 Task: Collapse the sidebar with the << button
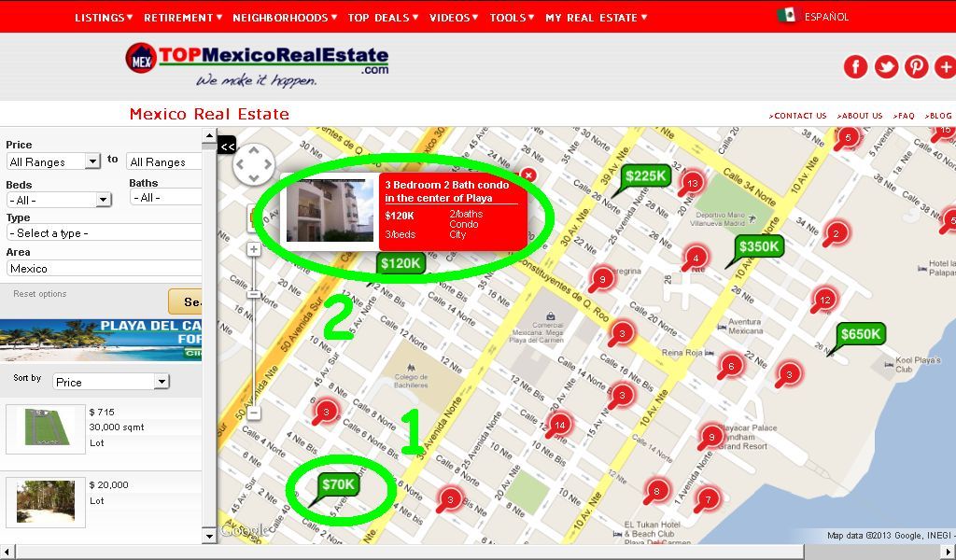tap(227, 146)
